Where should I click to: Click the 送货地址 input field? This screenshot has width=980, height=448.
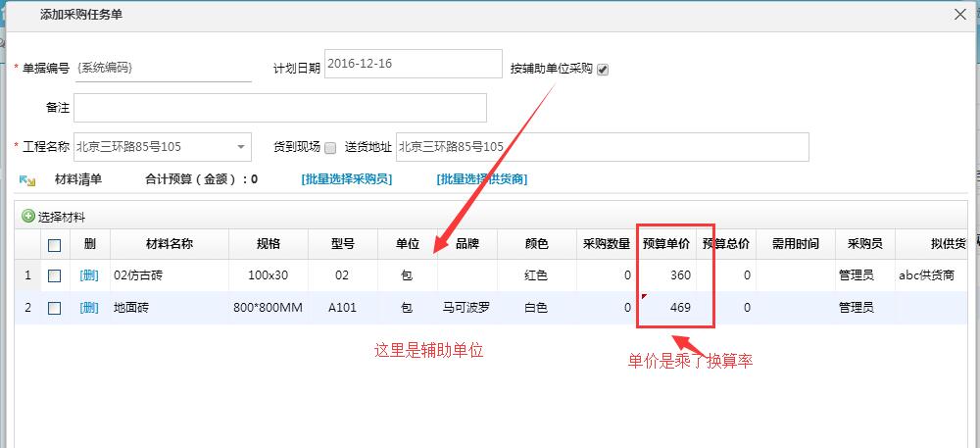[602, 147]
